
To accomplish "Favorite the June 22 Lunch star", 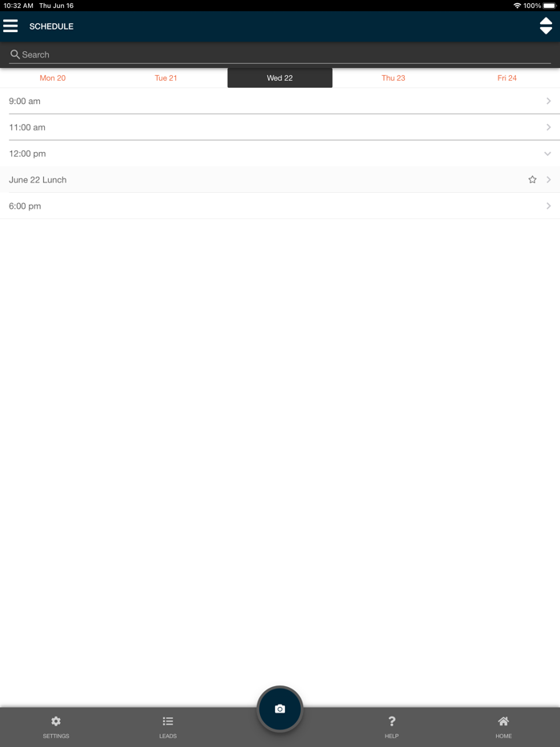I will coord(532,180).
